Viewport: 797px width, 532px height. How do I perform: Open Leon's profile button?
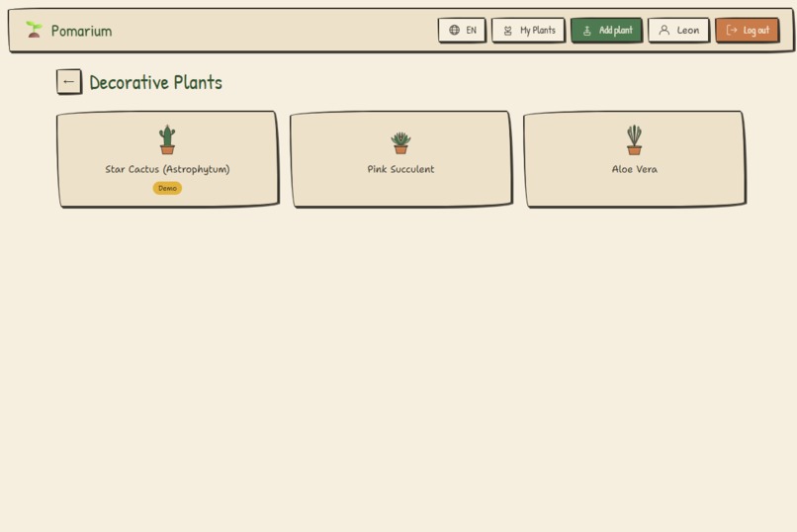(x=678, y=31)
